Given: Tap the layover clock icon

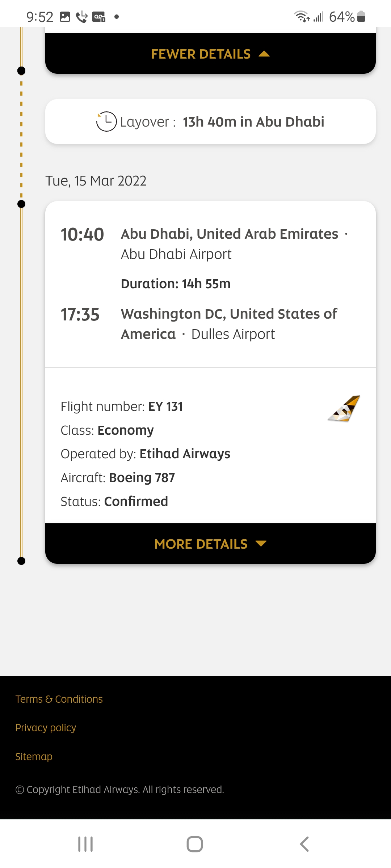Looking at the screenshot, I should pyautogui.click(x=106, y=122).
